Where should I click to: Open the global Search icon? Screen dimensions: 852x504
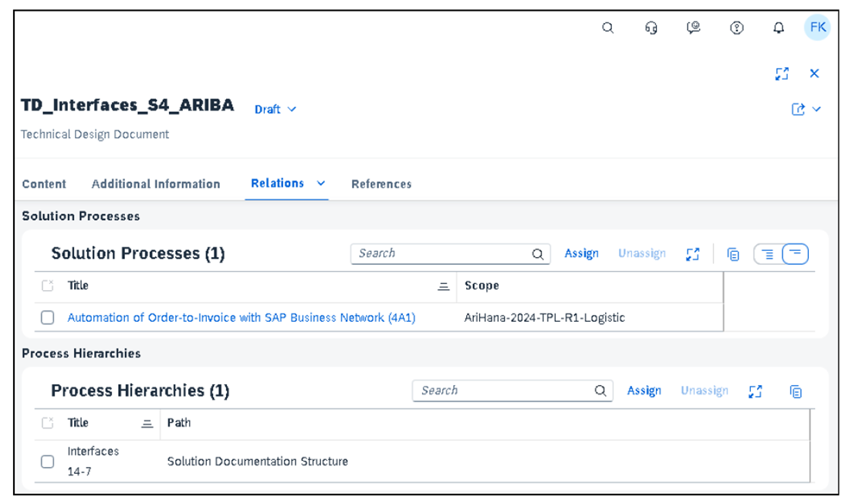(x=607, y=28)
